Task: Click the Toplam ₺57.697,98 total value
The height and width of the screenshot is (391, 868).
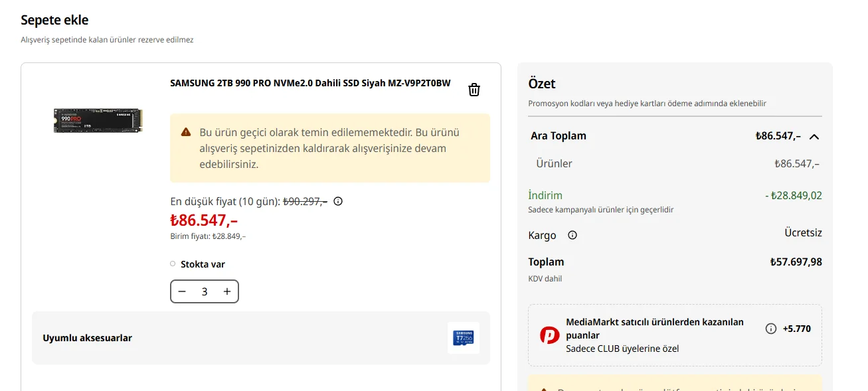Action: [x=796, y=262]
